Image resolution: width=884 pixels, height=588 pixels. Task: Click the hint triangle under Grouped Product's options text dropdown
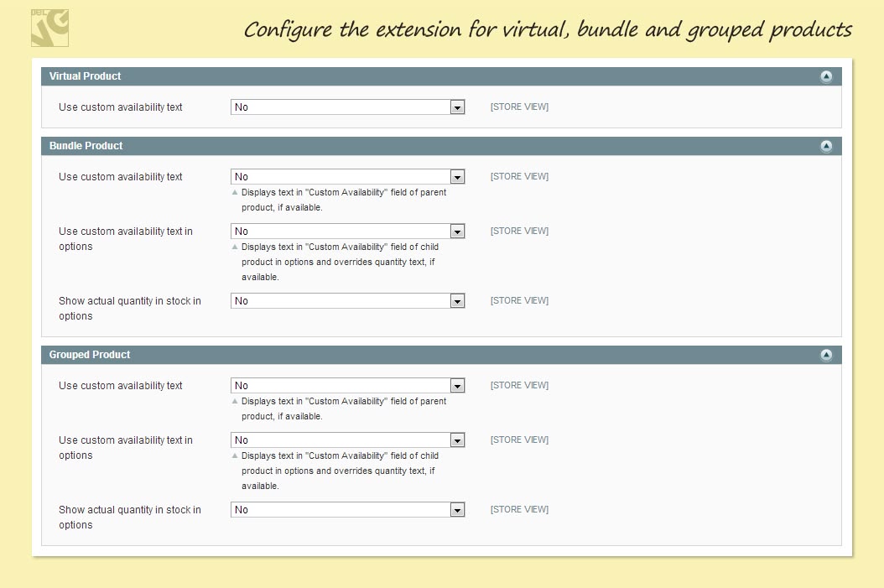pyautogui.click(x=235, y=456)
